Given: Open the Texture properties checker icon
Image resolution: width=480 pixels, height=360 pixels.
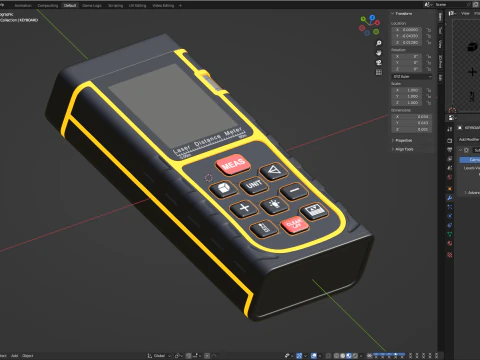Looking at the screenshot, I should click(450, 255).
